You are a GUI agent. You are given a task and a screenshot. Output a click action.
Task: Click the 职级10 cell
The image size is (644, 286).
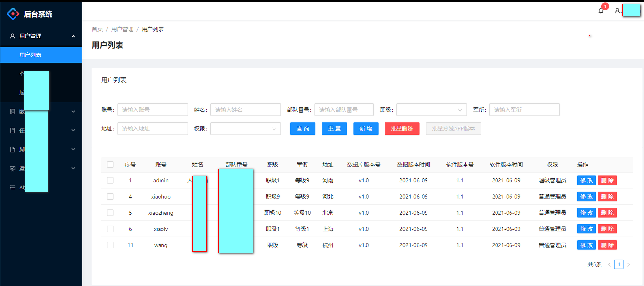click(x=273, y=213)
